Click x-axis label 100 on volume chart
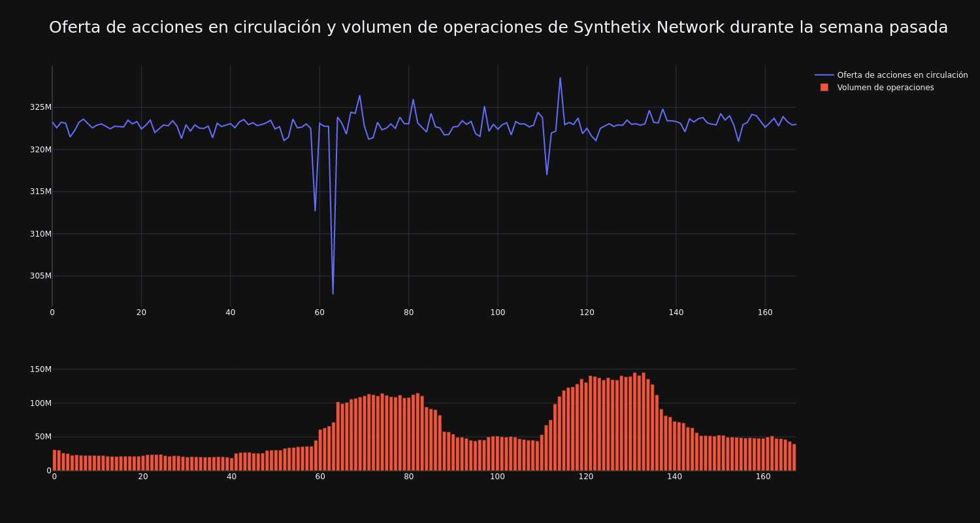 (497, 477)
